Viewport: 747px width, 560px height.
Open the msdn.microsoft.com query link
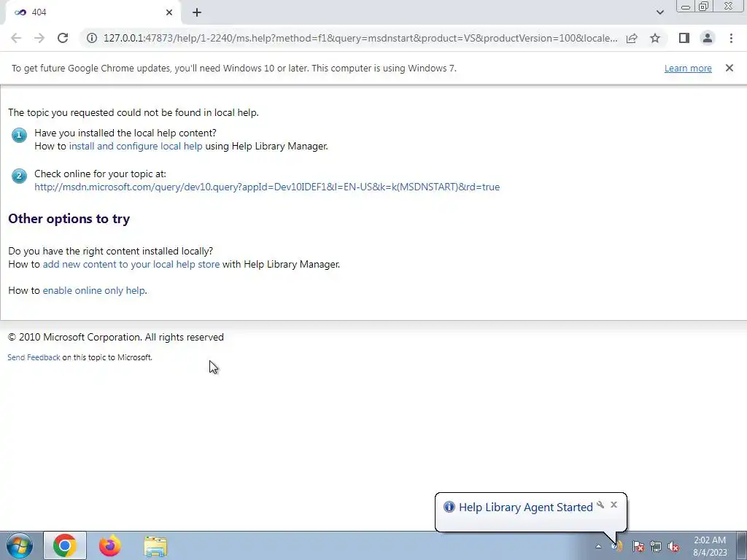[x=267, y=187]
